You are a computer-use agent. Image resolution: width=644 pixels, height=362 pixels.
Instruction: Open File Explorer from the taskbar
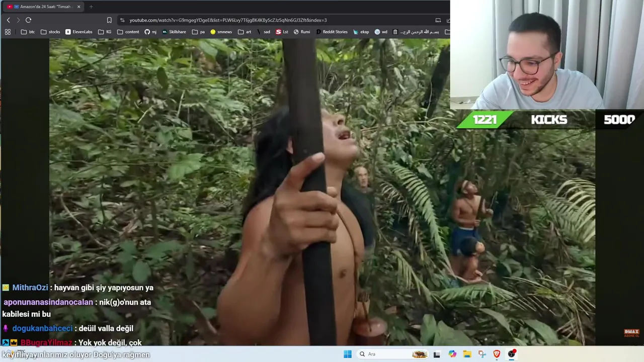point(467,354)
